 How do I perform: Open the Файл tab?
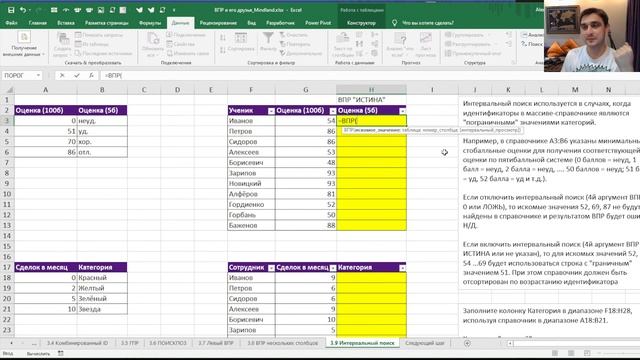pyautogui.click(x=11, y=23)
